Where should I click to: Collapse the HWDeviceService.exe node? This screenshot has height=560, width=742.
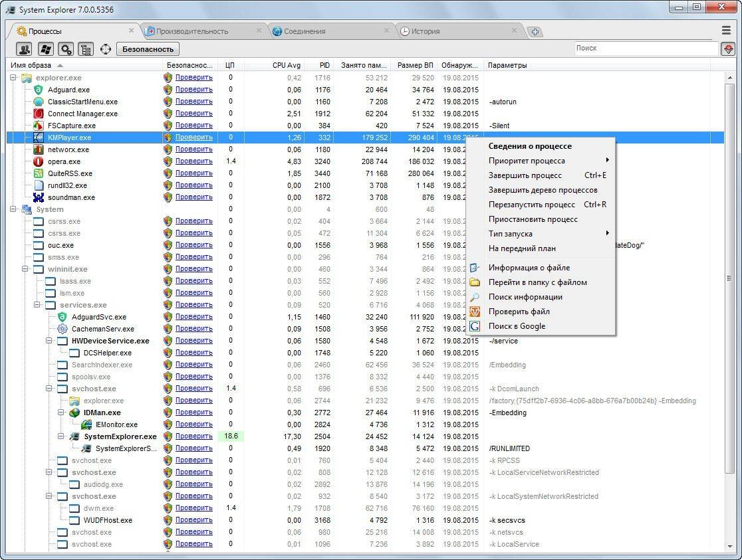49,341
